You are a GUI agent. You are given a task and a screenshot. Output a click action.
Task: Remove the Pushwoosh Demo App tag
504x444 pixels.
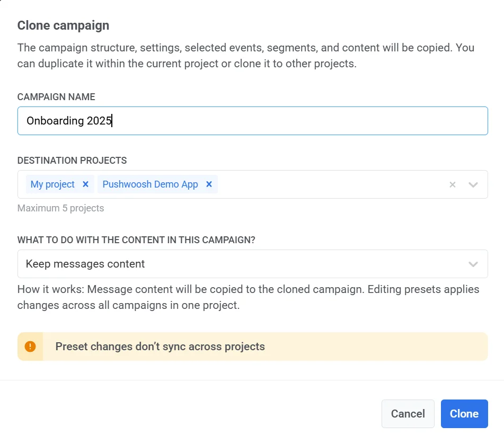pos(209,184)
